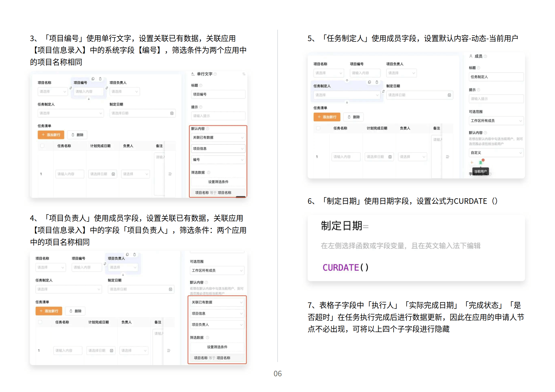555x392 pixels.
Task: Click row action icon at end of row 1, step 5
Action: pos(448,157)
